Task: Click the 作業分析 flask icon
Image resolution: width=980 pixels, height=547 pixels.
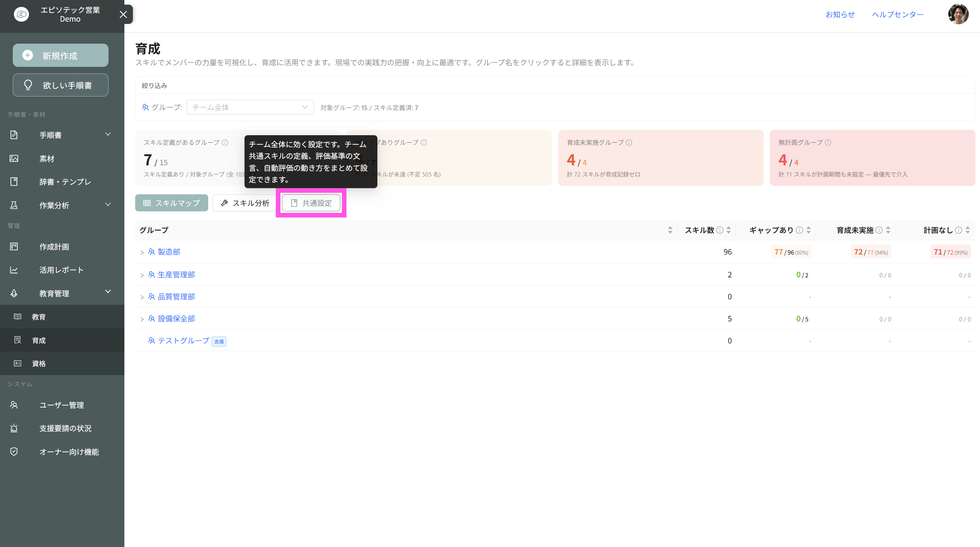Action: [x=14, y=205]
